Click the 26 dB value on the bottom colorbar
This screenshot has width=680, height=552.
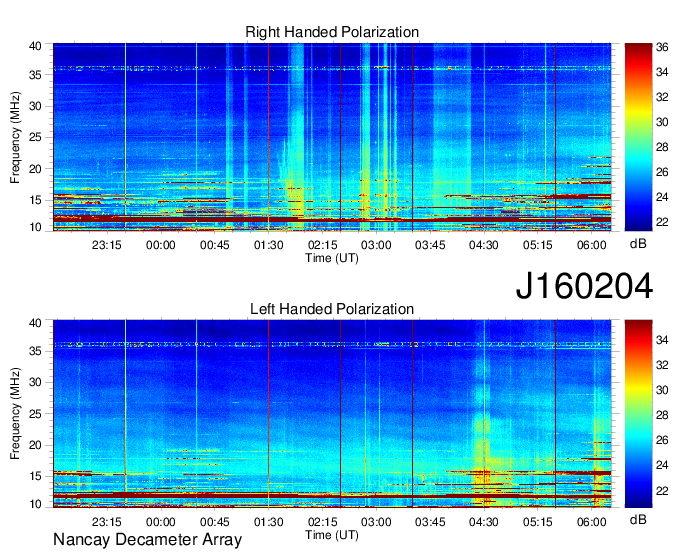coord(662,440)
